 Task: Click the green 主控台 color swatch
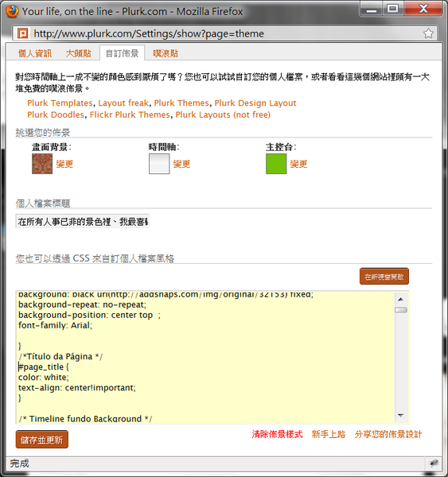(x=276, y=164)
